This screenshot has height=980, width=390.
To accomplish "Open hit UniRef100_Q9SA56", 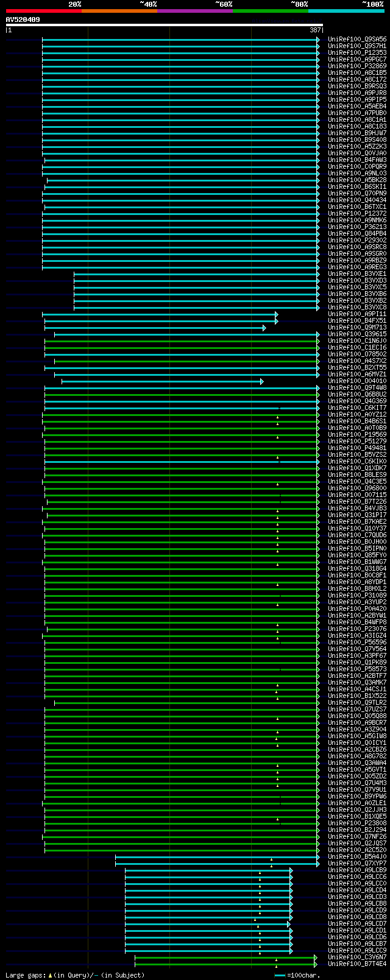I will pos(357,39).
